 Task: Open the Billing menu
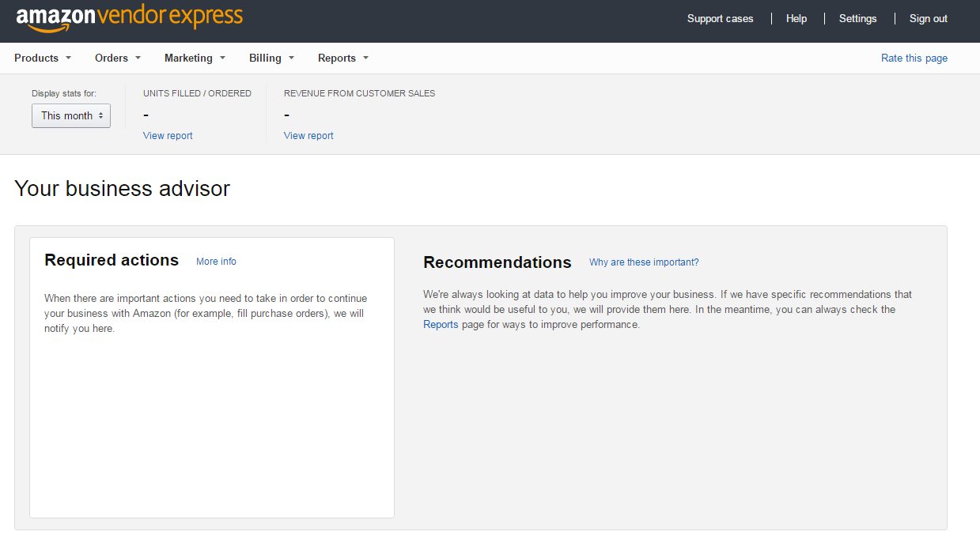(271, 58)
